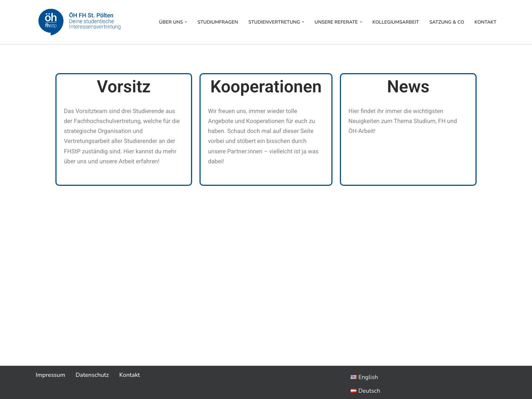Click the Impressum footer link
This screenshot has height=399, width=532.
tap(50, 375)
